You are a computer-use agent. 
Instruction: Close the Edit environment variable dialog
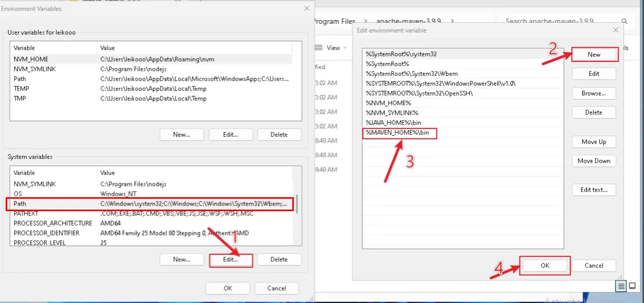(x=615, y=30)
